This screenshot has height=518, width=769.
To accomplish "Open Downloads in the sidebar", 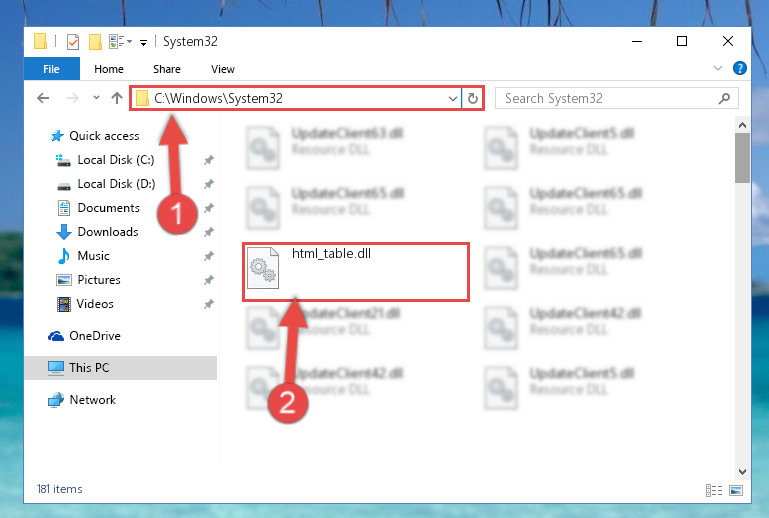I will 98,232.
